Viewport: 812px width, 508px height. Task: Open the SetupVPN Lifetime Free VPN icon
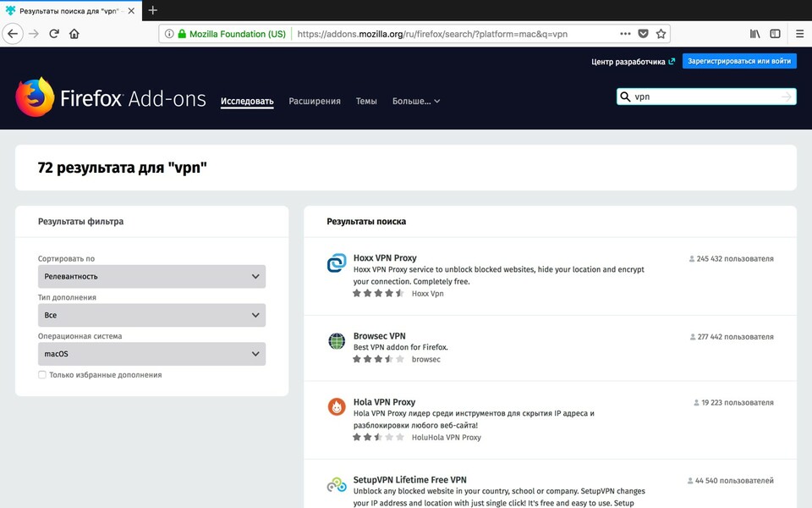pos(337,484)
